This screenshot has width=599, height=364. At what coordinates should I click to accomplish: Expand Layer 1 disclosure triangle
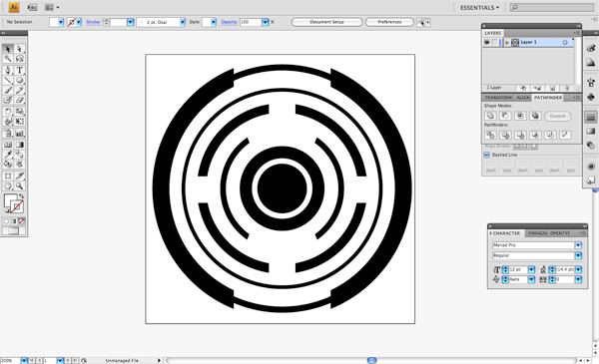(x=507, y=42)
